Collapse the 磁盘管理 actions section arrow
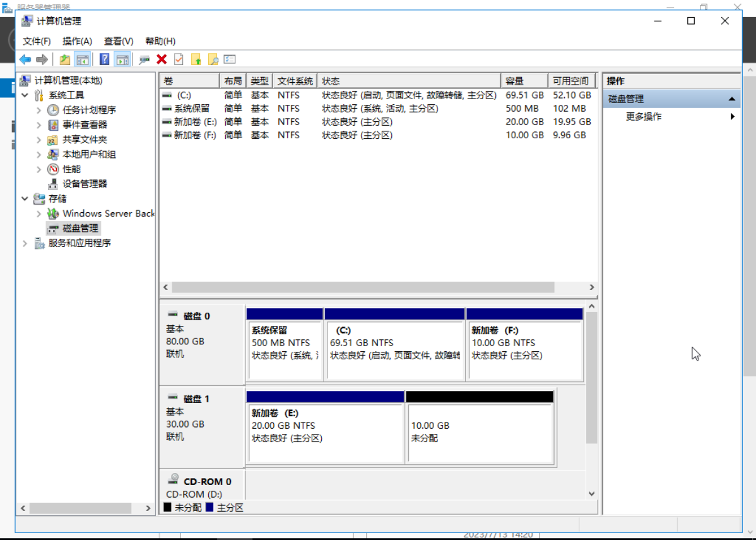756x540 pixels. (731, 99)
